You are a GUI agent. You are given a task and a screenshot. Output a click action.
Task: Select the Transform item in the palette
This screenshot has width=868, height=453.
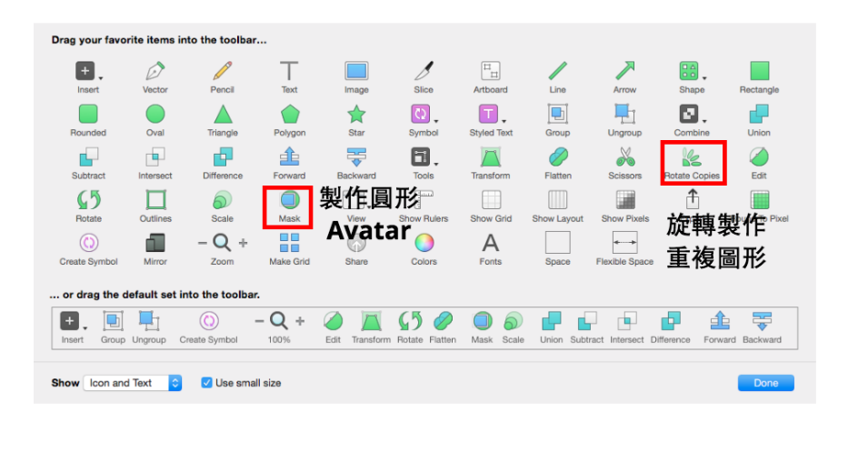coord(491,164)
